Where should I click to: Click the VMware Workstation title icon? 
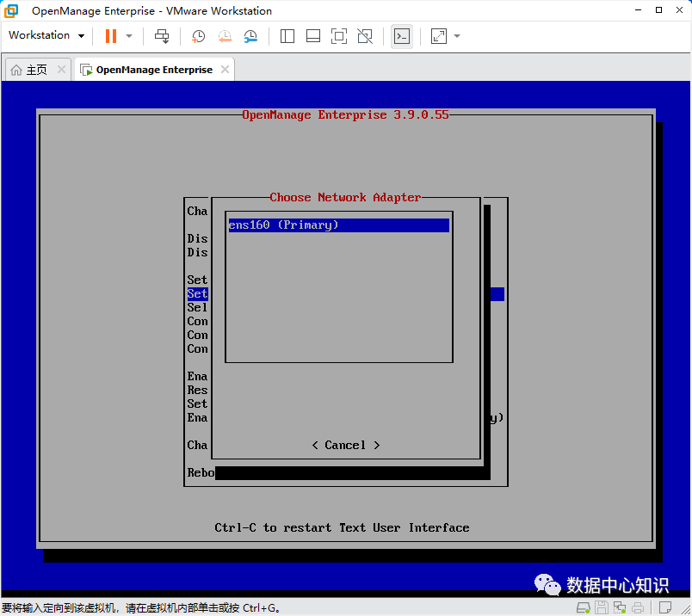tap(11, 10)
